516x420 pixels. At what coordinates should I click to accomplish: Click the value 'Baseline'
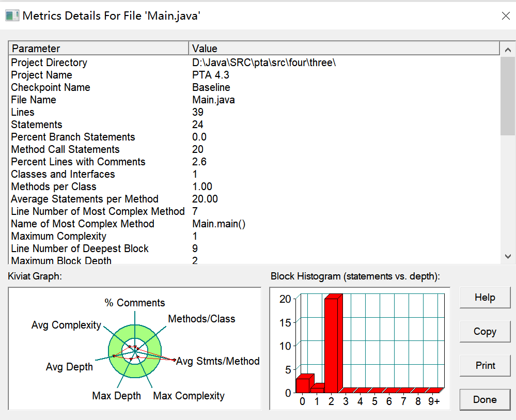tap(211, 87)
